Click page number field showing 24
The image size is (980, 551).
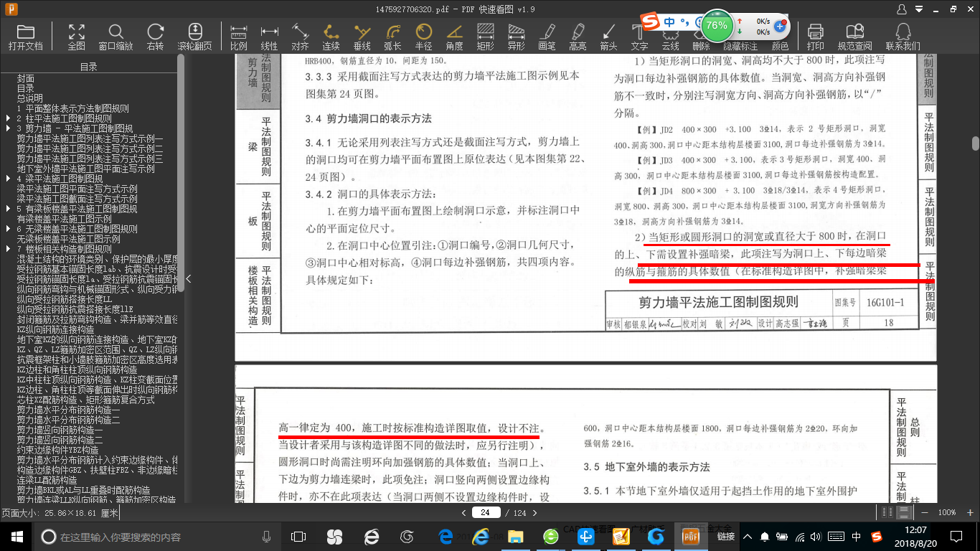tap(486, 512)
